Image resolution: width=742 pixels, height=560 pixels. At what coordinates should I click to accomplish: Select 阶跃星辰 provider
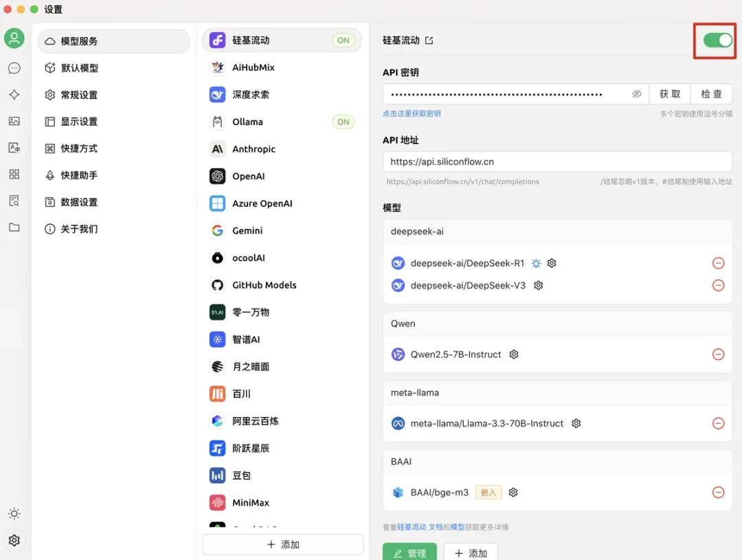click(x=282, y=448)
